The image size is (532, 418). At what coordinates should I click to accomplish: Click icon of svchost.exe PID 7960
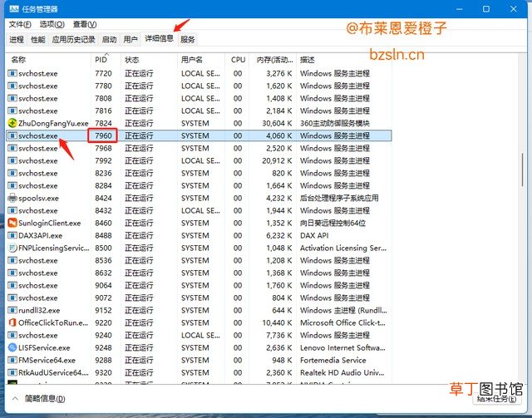click(12, 135)
